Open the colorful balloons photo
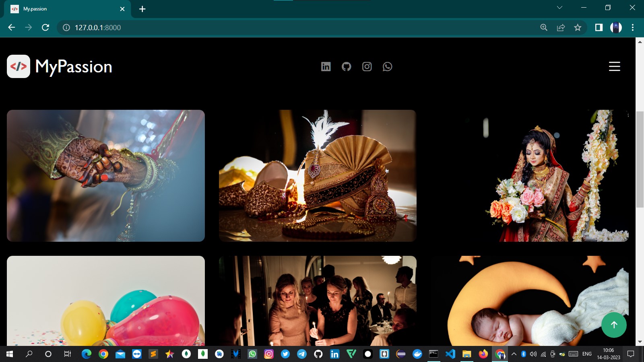644x362 pixels. click(x=106, y=301)
